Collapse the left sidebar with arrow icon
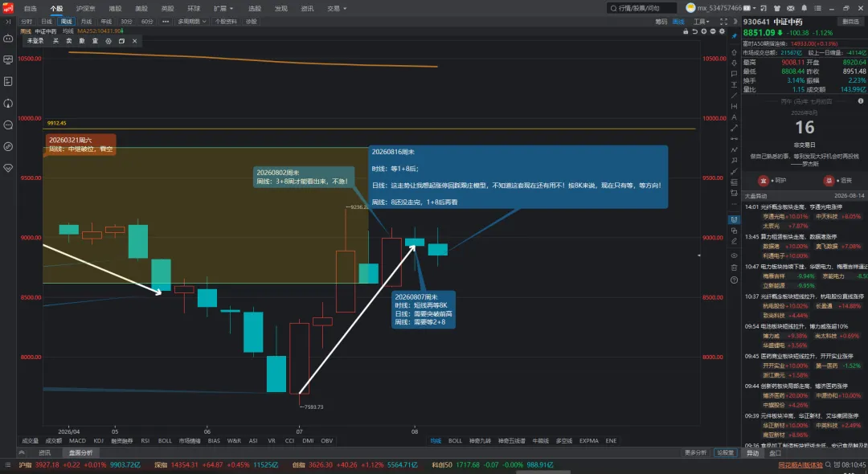This screenshot has width=868, height=474. coord(8,22)
